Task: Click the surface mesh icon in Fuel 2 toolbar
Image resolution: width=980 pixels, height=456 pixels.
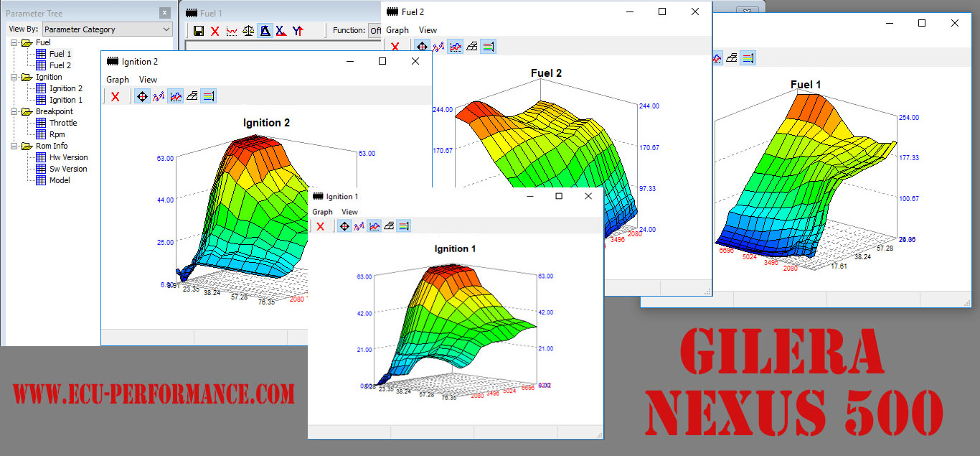Action: click(x=471, y=47)
